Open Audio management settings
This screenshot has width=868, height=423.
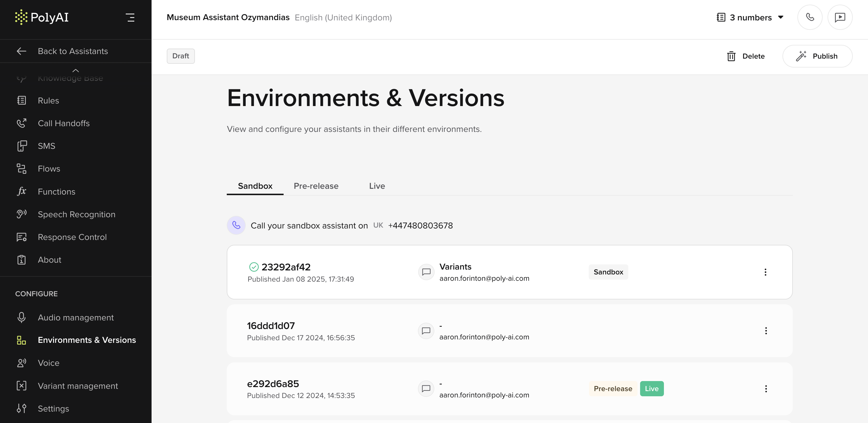tap(75, 318)
